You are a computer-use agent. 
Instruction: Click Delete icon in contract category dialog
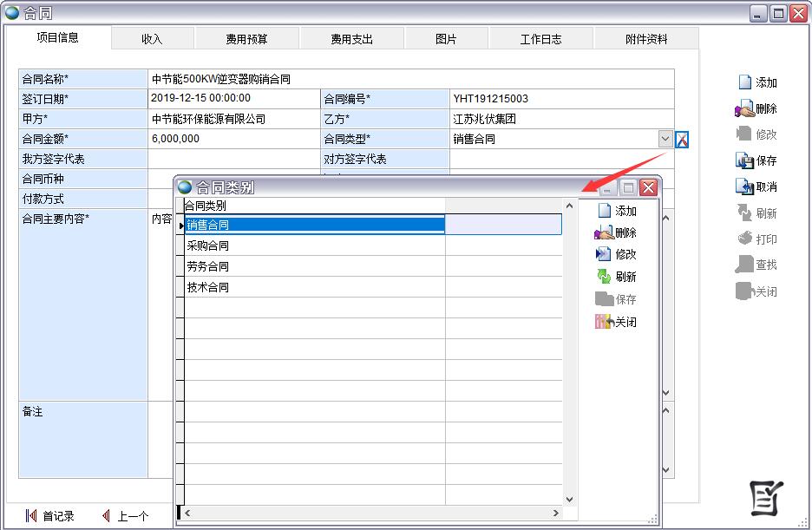pos(604,232)
